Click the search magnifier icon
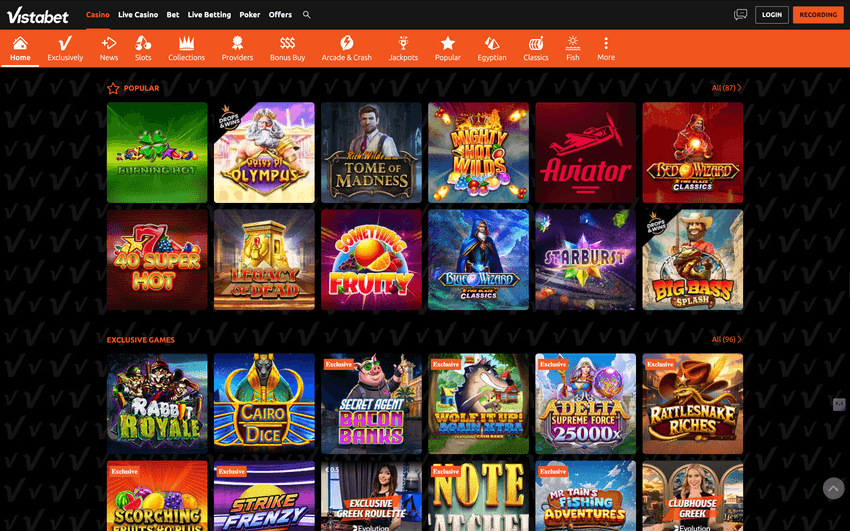 307,15
